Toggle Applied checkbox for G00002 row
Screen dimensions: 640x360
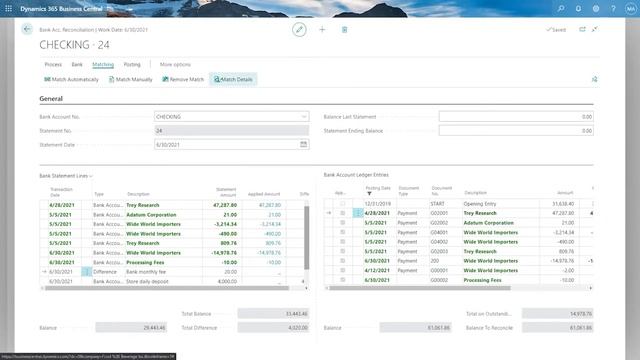tap(342, 280)
